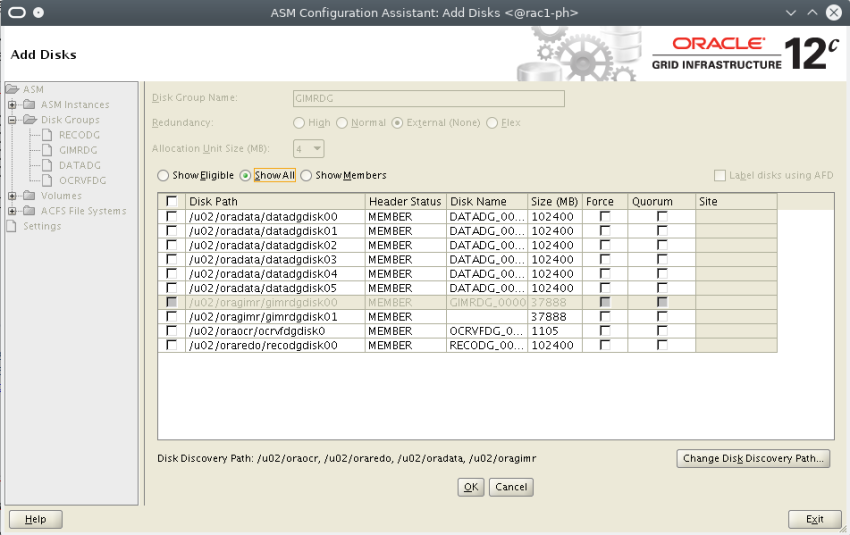Click the RECODG_00... disk name cell

coord(487,345)
